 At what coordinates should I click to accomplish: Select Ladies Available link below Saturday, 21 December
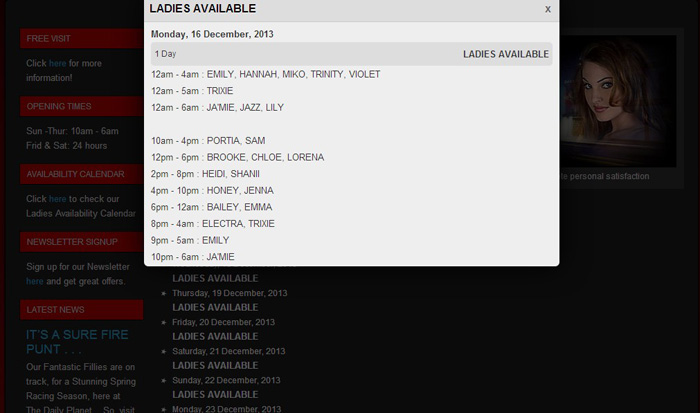click(215, 366)
